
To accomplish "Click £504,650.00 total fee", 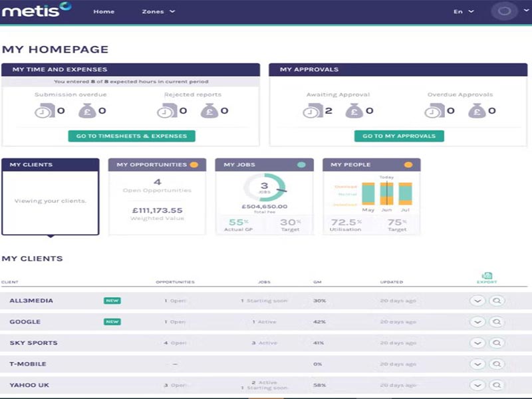I will pos(264,206).
